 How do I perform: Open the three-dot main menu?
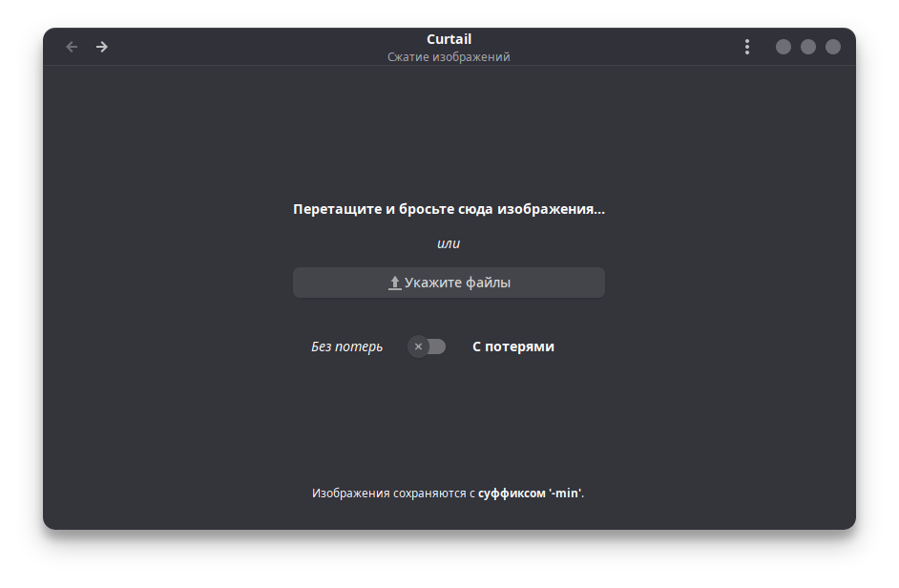(747, 47)
